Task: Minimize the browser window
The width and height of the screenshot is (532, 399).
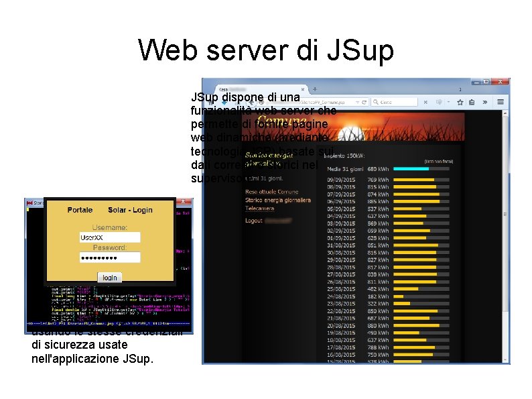Action: coord(476,82)
